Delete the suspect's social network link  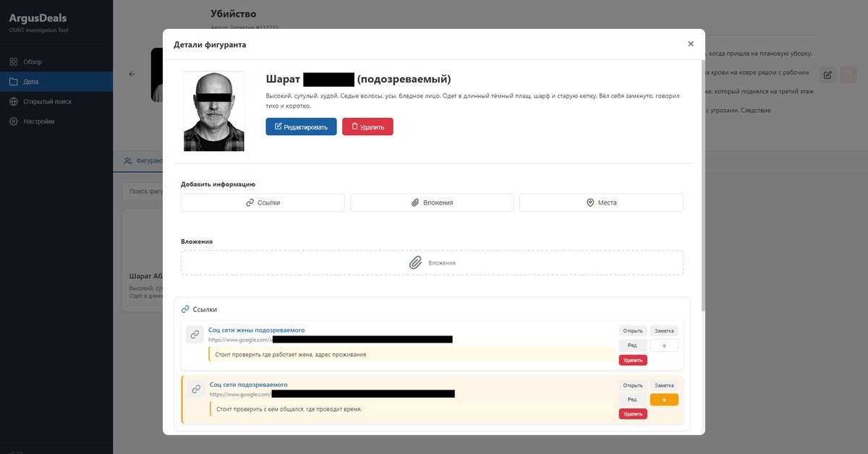click(633, 414)
